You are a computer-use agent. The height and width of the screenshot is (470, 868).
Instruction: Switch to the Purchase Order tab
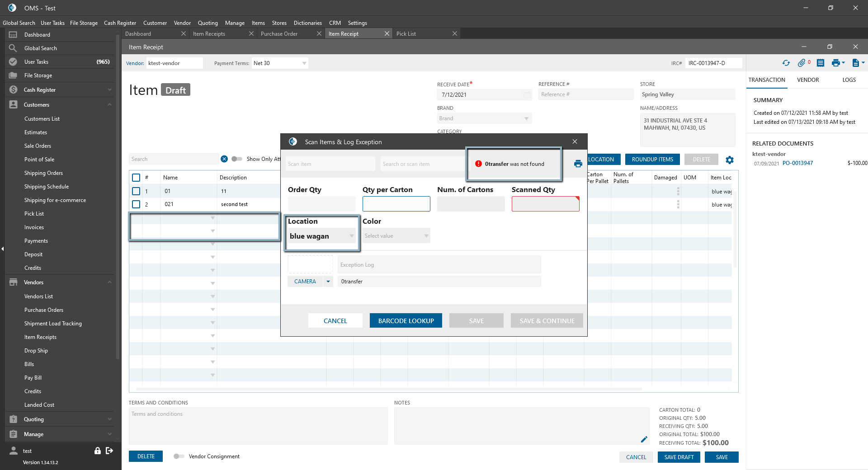pos(291,34)
